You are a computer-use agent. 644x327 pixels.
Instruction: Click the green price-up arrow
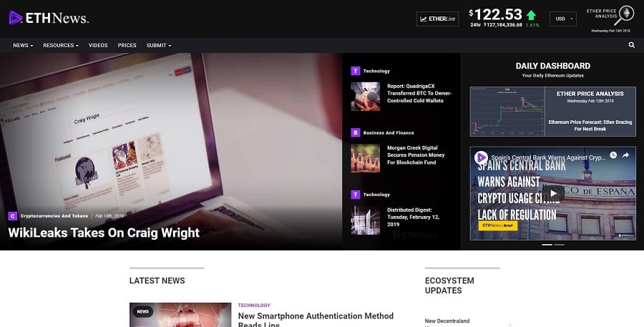(531, 15)
